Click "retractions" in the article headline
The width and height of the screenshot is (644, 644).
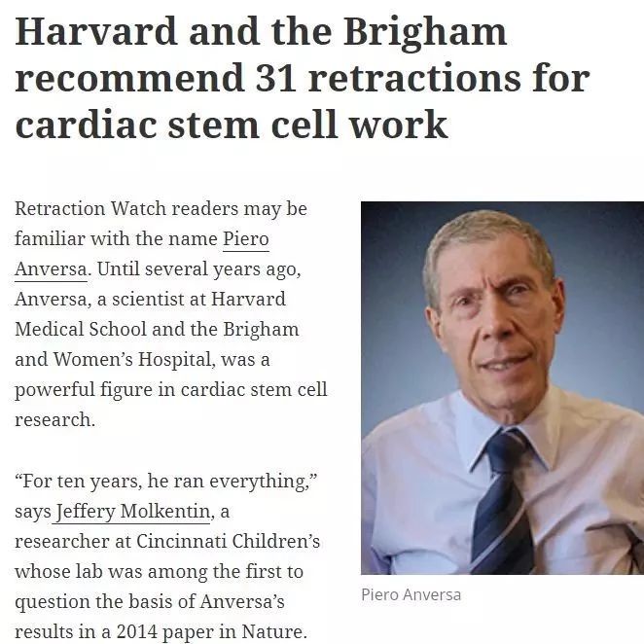coord(414,78)
